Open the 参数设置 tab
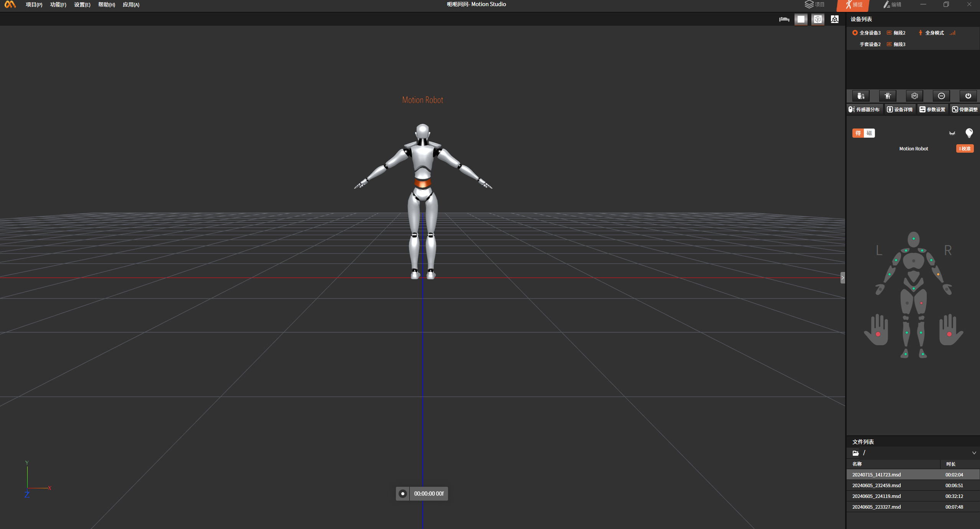This screenshot has width=980, height=529. click(x=932, y=110)
